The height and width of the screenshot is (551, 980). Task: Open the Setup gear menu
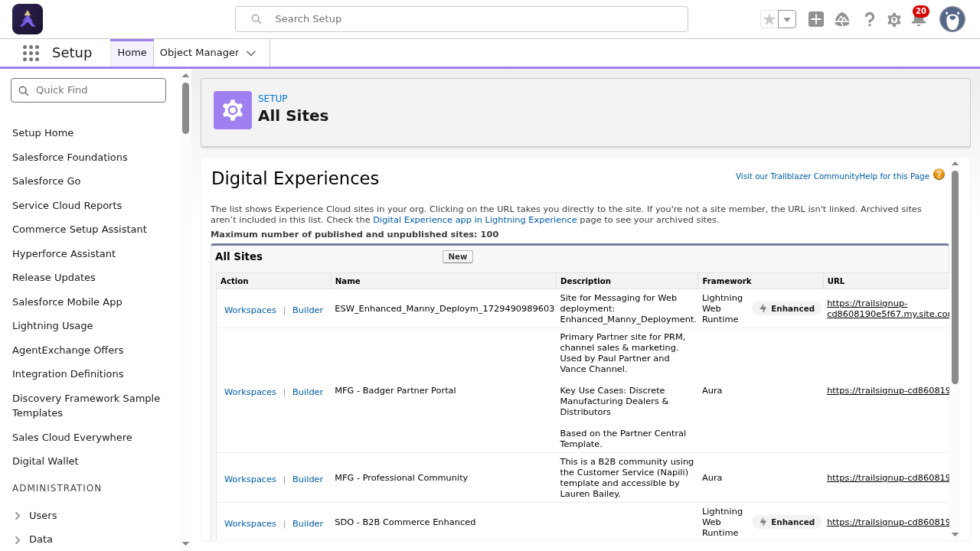894,20
